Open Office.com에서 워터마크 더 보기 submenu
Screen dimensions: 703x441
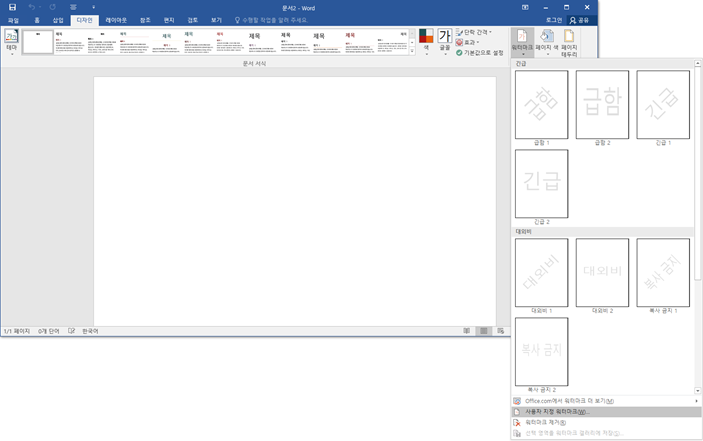pos(606,401)
